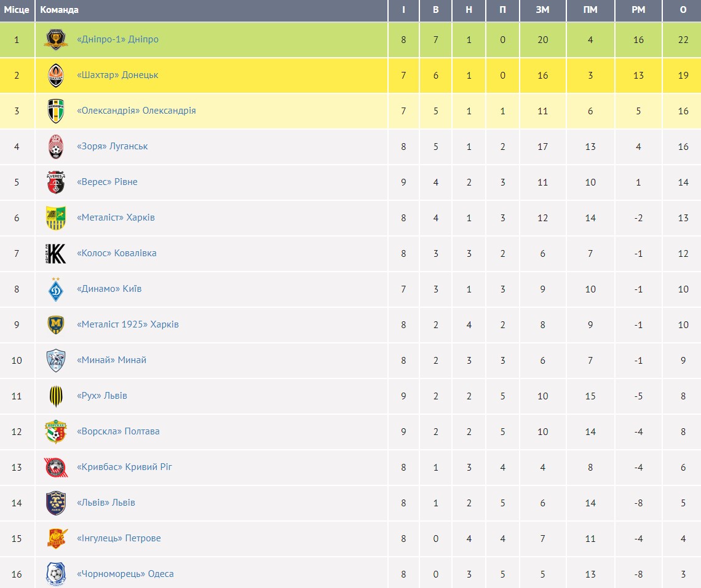Click the Oleksandriya team logo

[56, 111]
